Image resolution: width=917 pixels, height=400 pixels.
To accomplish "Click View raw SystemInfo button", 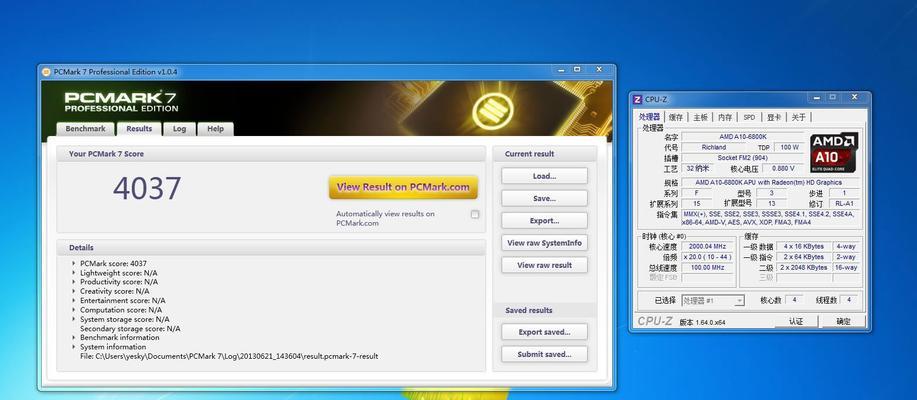I will point(544,243).
